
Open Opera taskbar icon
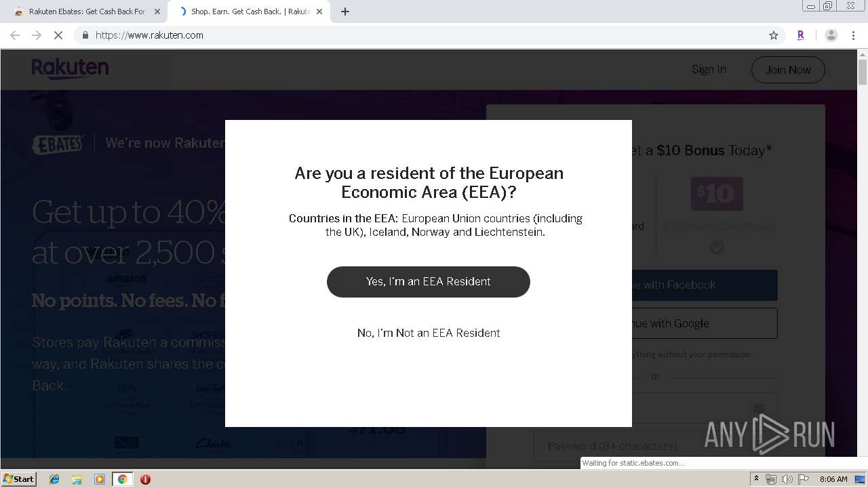point(145,479)
